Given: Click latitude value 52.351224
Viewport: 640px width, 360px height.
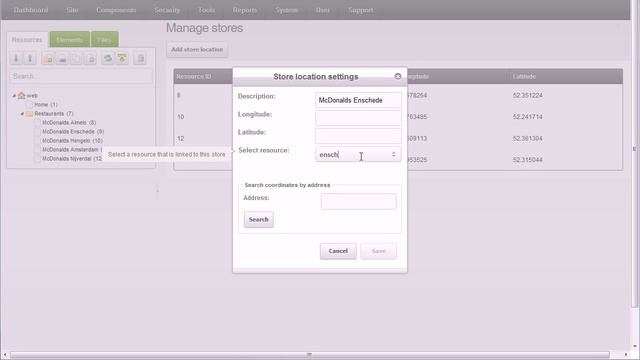Looking at the screenshot, I should click(528, 96).
